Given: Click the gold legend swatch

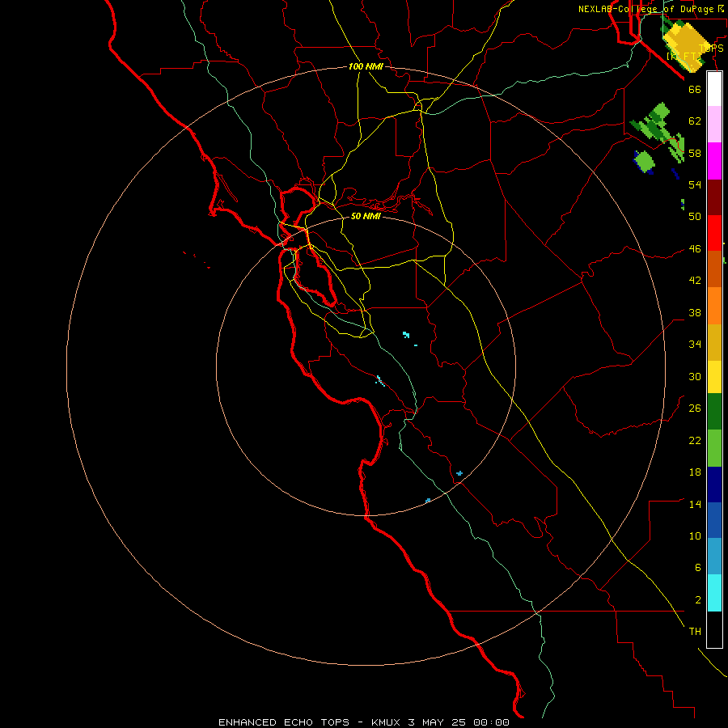Looking at the screenshot, I should point(714,342).
